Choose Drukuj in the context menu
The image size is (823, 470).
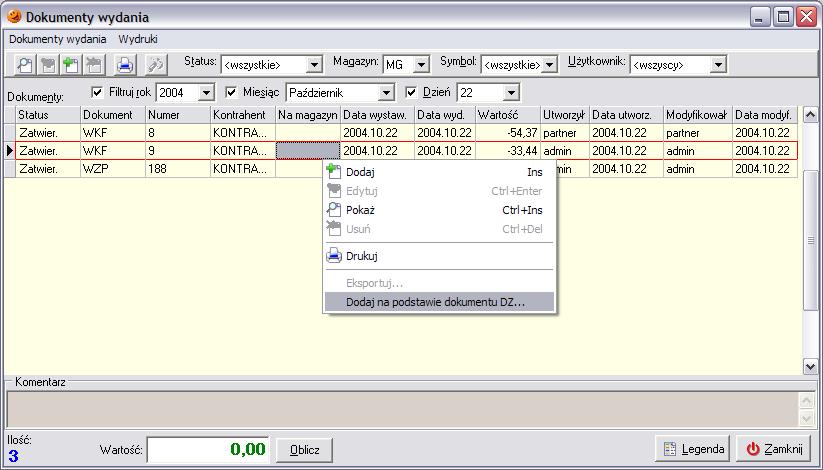[439, 256]
